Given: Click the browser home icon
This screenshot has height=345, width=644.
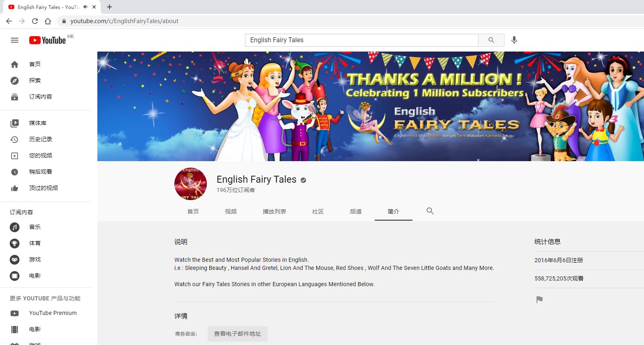Looking at the screenshot, I should [x=48, y=21].
